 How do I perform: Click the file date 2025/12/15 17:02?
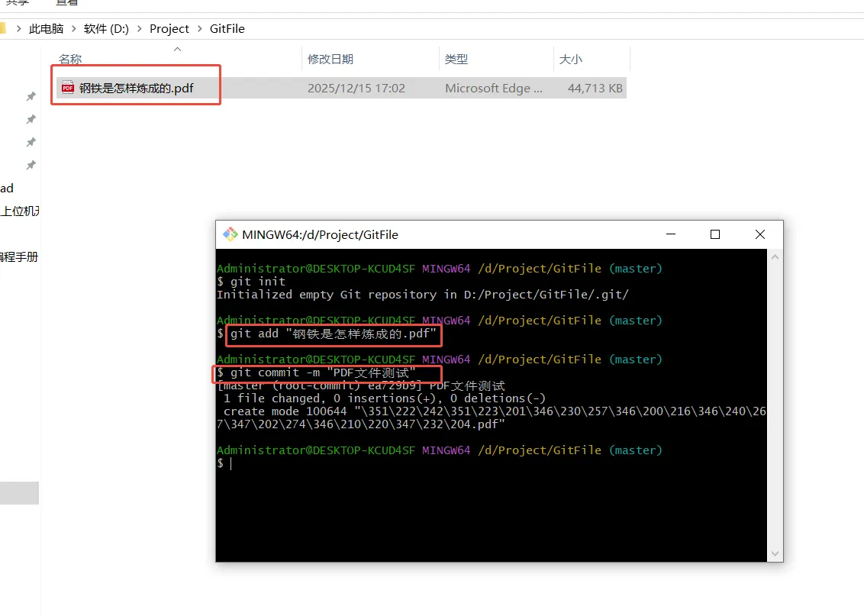pos(356,88)
